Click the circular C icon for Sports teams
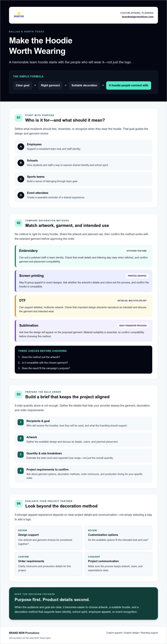Image resolution: width=167 pixels, height=644 pixels. pos(21,179)
